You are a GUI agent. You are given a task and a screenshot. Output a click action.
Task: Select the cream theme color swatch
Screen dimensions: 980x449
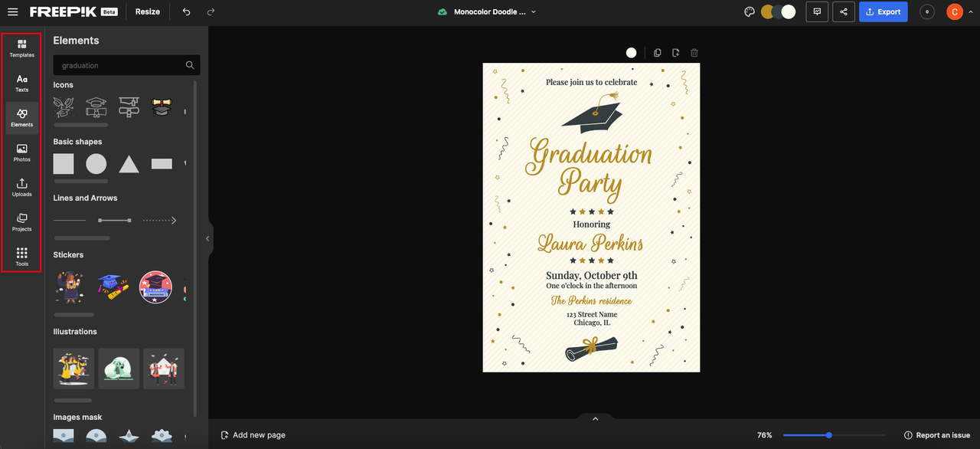(x=789, y=11)
